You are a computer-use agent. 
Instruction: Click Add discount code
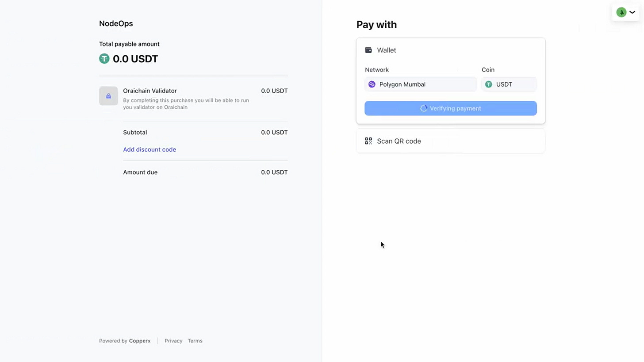pyautogui.click(x=149, y=149)
